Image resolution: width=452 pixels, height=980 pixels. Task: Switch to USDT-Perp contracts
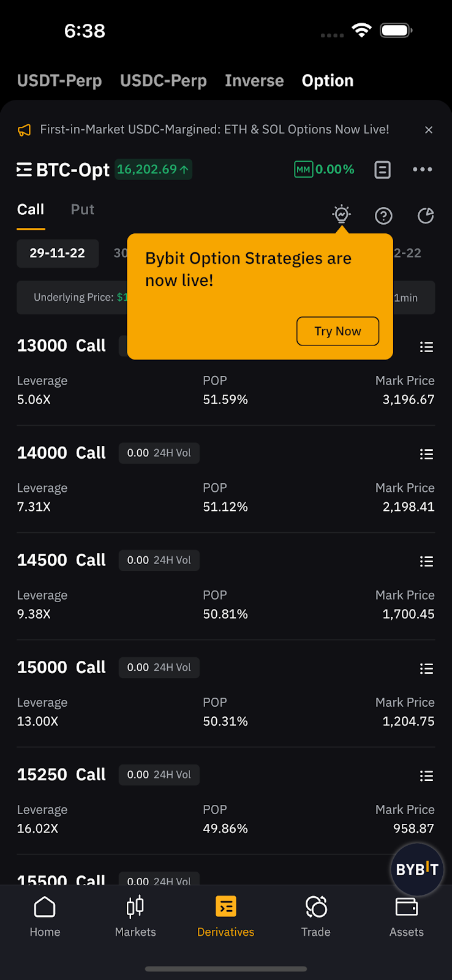pyautogui.click(x=59, y=81)
